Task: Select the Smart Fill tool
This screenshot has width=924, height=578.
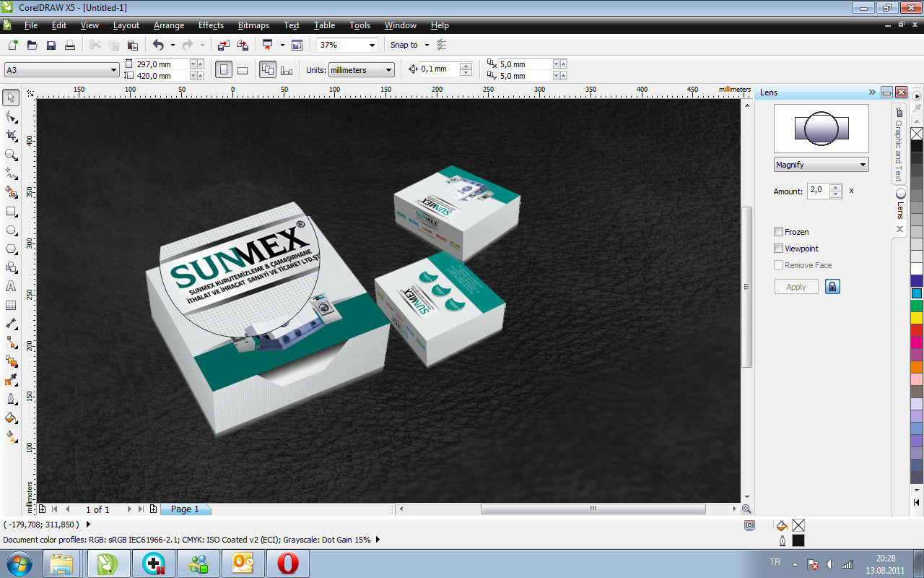Action: coord(11,192)
